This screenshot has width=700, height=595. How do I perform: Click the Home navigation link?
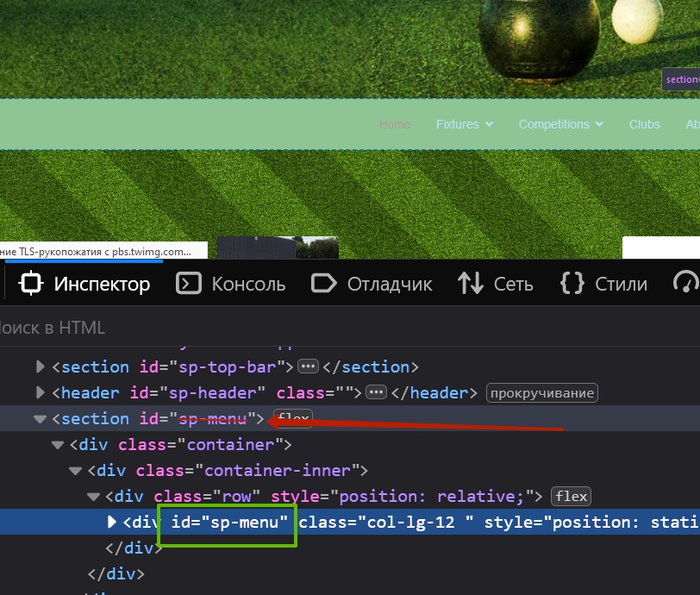click(394, 124)
